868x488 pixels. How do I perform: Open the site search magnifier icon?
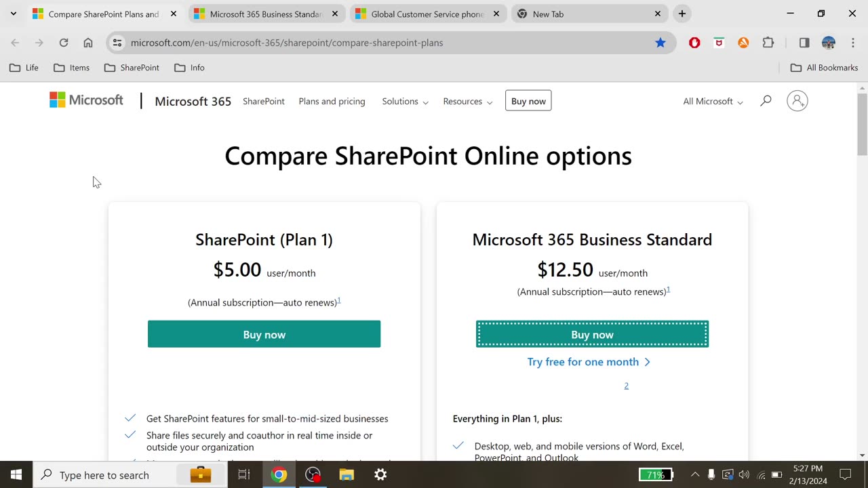pos(766,101)
